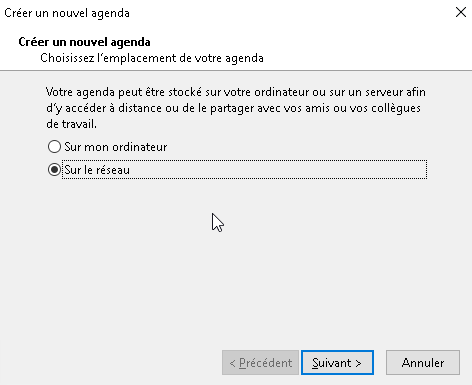Click the "Suivant >" button
472x385 pixels.
coord(337,363)
